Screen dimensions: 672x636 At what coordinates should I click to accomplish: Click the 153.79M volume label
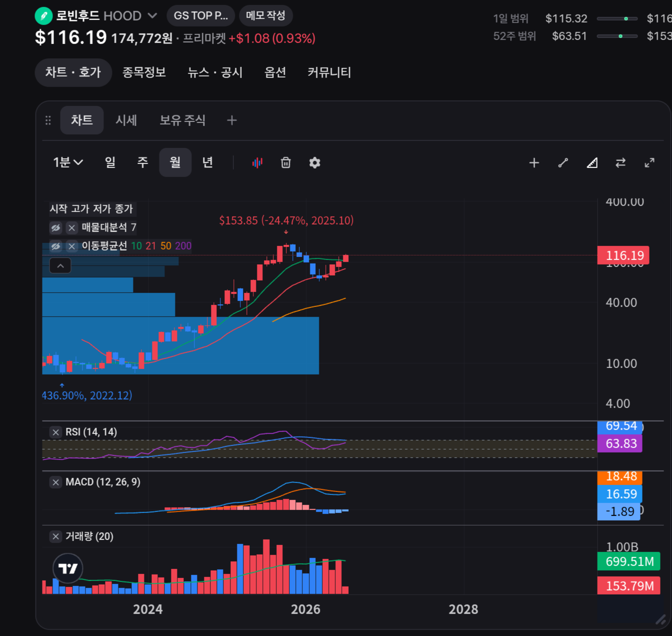[x=629, y=585]
